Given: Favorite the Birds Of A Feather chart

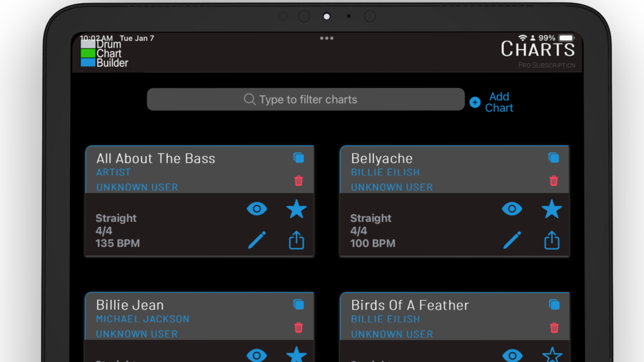Looking at the screenshot, I should click(x=552, y=355).
